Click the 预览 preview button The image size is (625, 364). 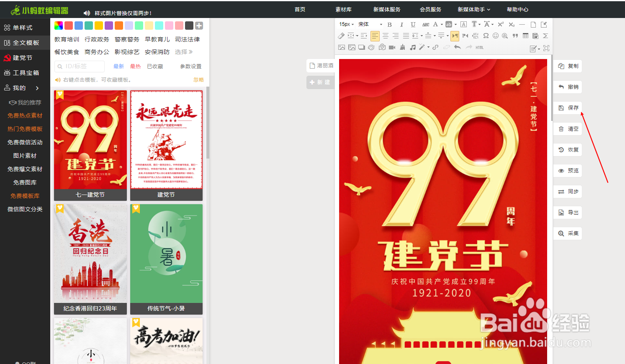[568, 171]
